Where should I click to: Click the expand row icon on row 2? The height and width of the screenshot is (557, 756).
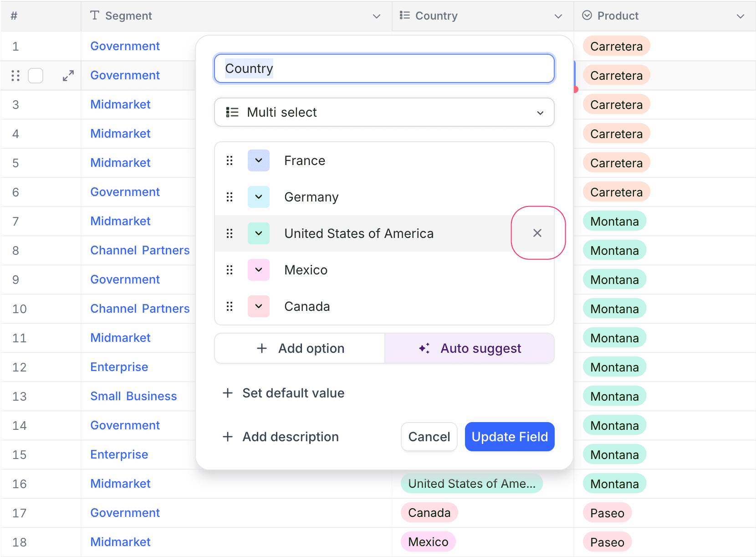pos(68,76)
